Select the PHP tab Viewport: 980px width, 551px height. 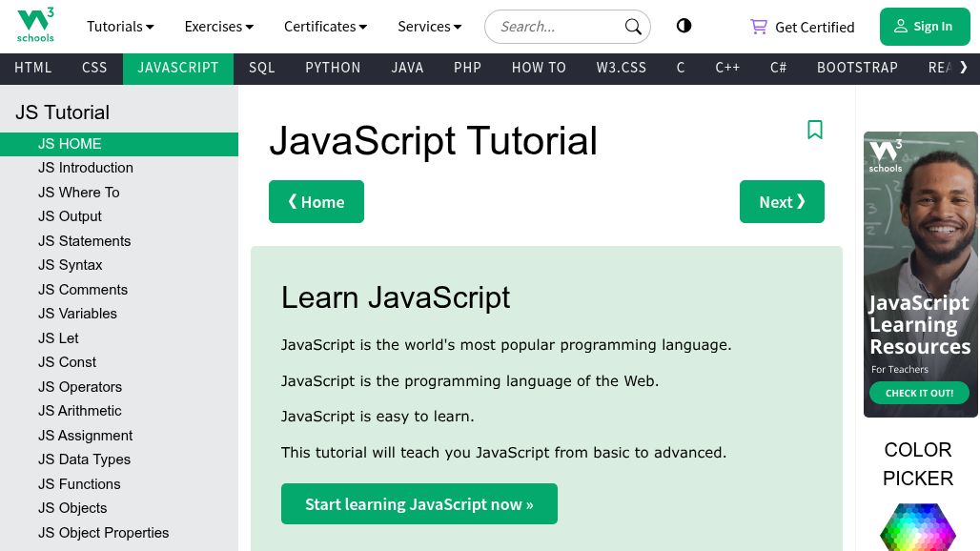coord(467,68)
